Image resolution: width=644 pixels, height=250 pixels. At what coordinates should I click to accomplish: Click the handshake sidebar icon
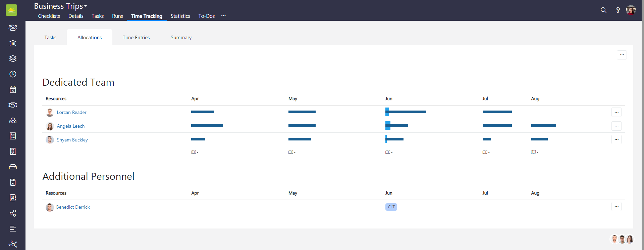[x=13, y=105]
